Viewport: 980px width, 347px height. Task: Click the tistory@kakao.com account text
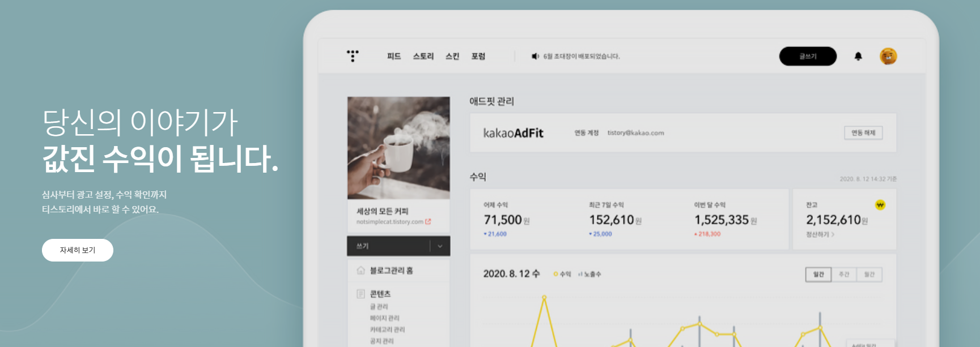tap(635, 133)
